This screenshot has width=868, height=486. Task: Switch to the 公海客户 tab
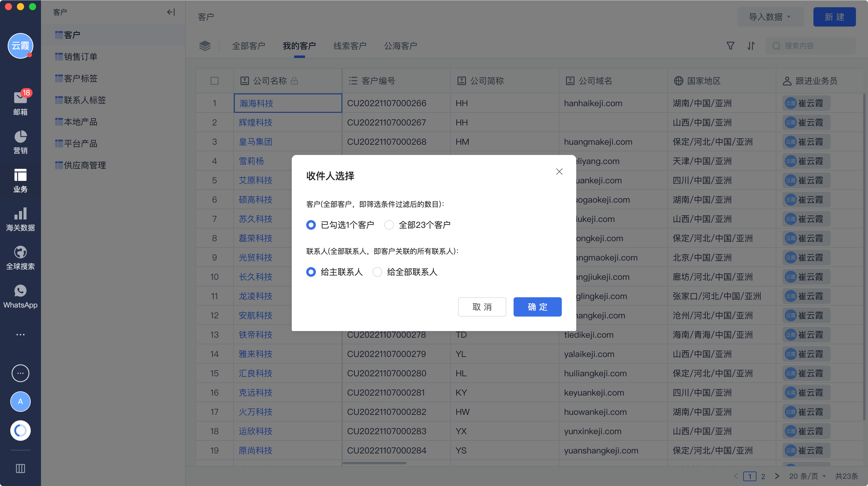tap(400, 46)
